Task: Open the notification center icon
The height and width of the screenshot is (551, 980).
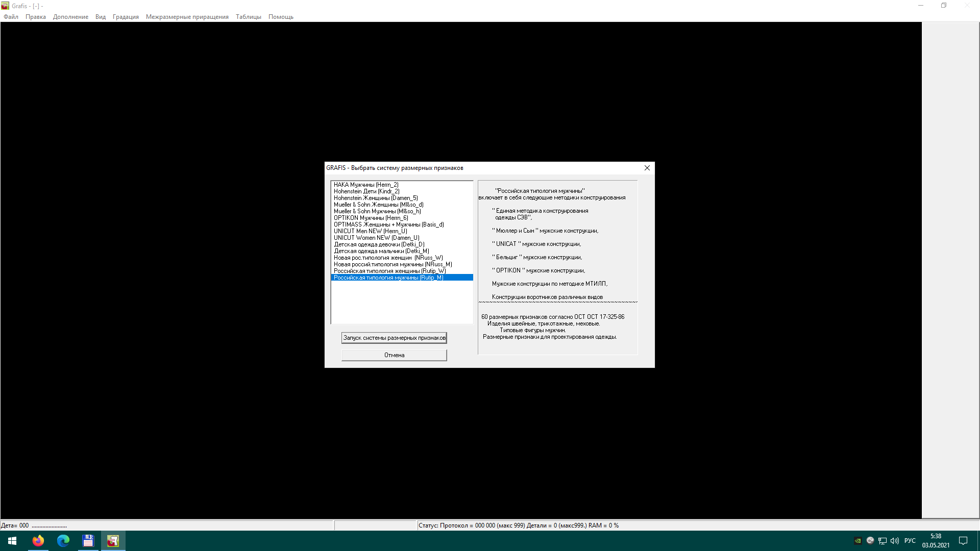Action: [x=963, y=541]
